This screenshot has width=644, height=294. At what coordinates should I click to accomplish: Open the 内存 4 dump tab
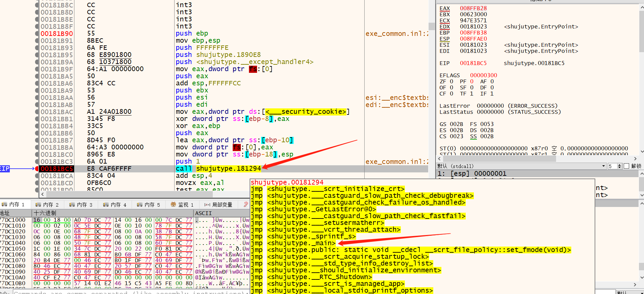pyautogui.click(x=115, y=205)
